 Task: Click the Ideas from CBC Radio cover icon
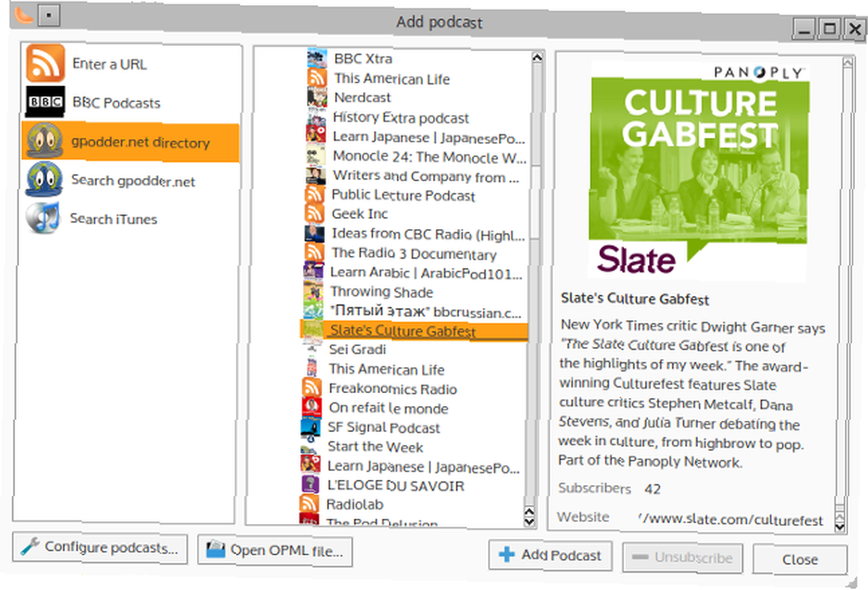click(x=314, y=233)
